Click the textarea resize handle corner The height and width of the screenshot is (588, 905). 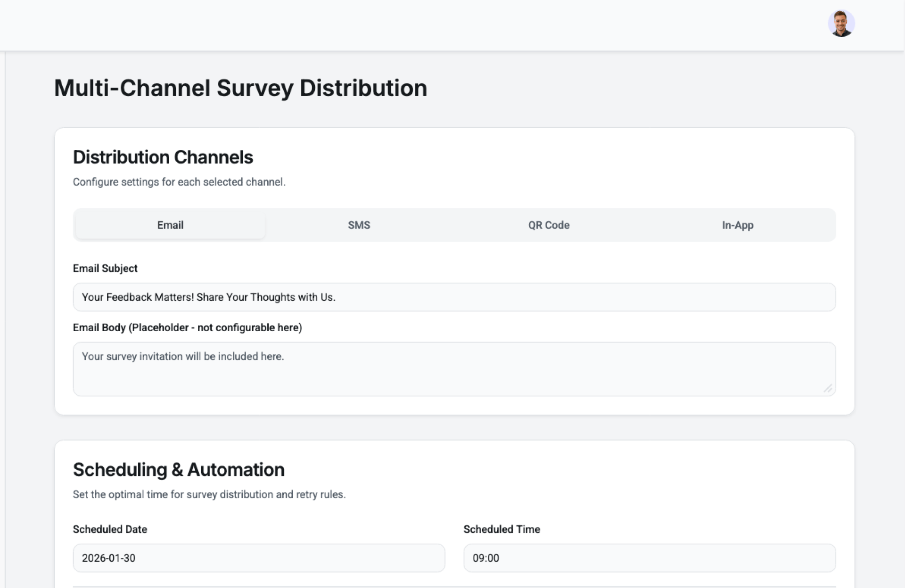pos(828,388)
